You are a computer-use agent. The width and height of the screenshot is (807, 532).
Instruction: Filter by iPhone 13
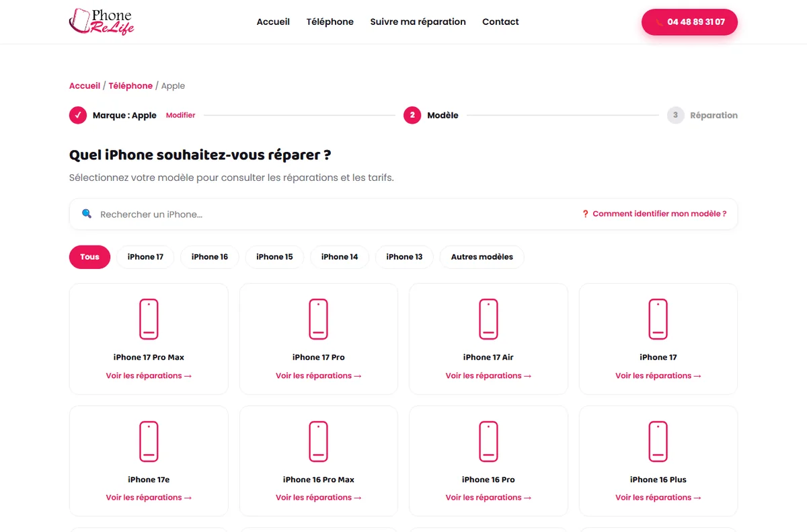pos(404,257)
